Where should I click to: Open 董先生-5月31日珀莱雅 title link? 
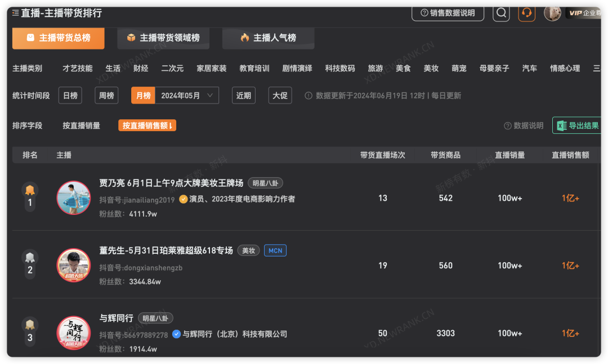pyautogui.click(x=166, y=250)
